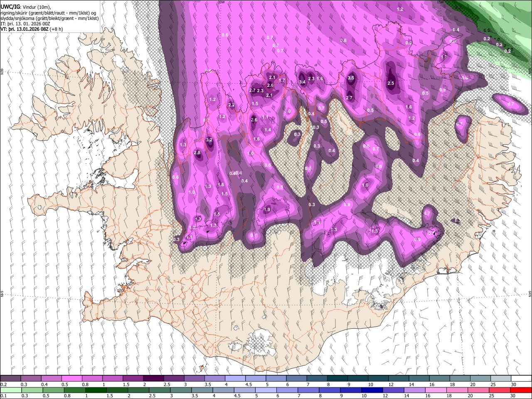This screenshot has width=532, height=399.
Task: Click the '15W' longitude label at top
Action: pyautogui.click(x=440, y=2)
